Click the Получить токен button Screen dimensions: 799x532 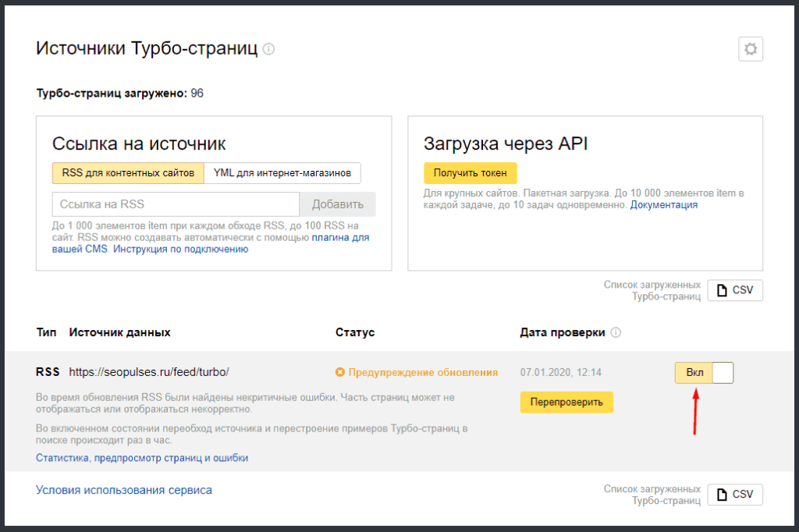click(x=470, y=172)
